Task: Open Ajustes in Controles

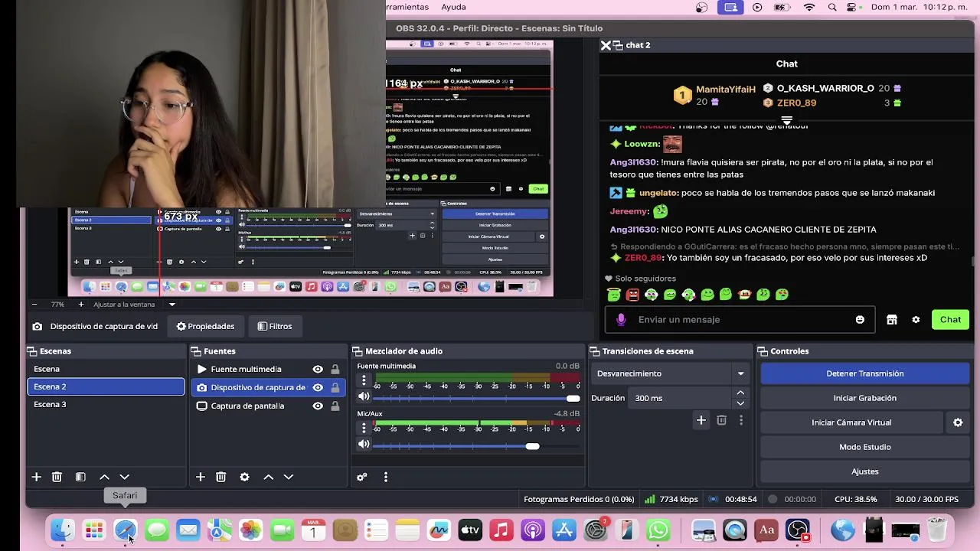Action: [x=865, y=471]
